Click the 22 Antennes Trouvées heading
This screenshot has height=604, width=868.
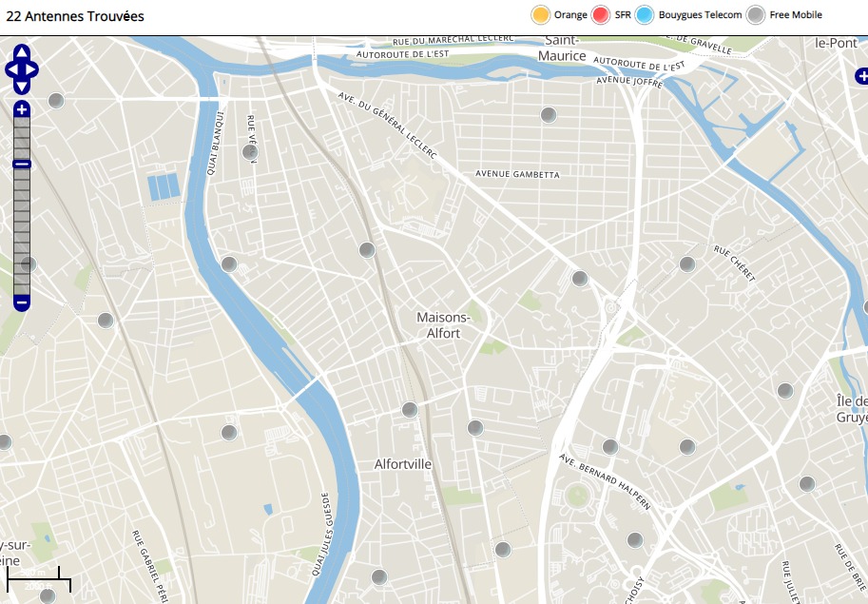[75, 16]
